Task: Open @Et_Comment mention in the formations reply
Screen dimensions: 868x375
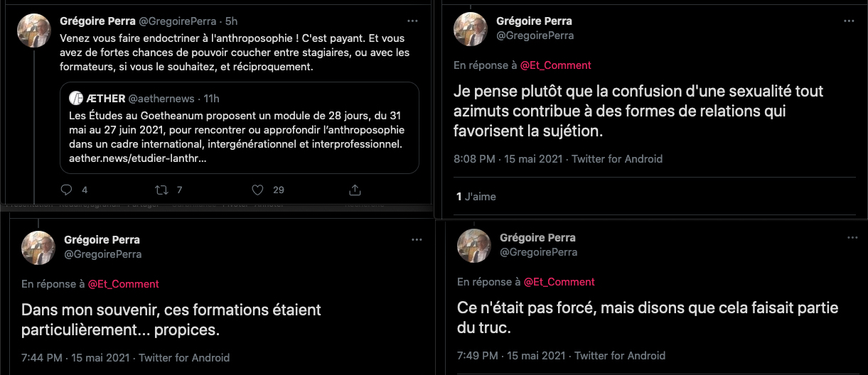Action: coord(123,284)
